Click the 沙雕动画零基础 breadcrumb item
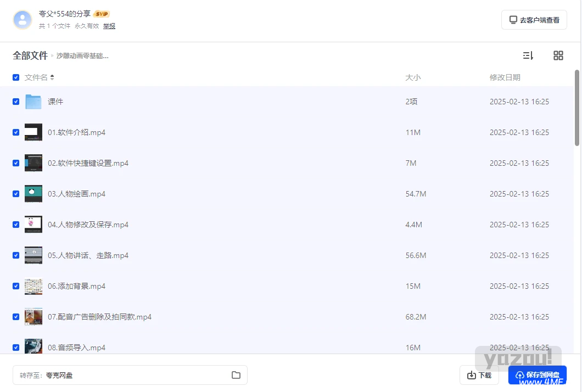Viewport: 582px width, 392px height. point(82,56)
